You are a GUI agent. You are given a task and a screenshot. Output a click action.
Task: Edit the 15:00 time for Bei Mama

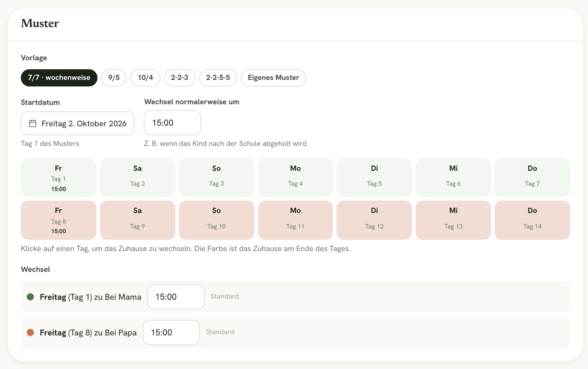coord(176,297)
